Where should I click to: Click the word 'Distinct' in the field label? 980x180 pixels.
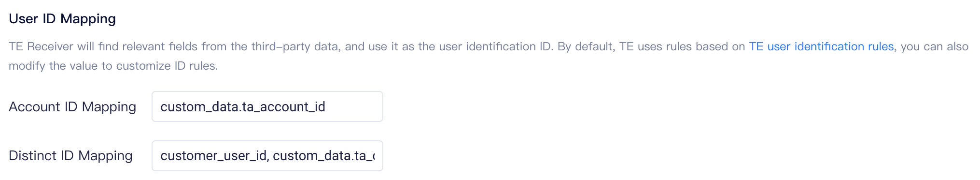tap(31, 156)
